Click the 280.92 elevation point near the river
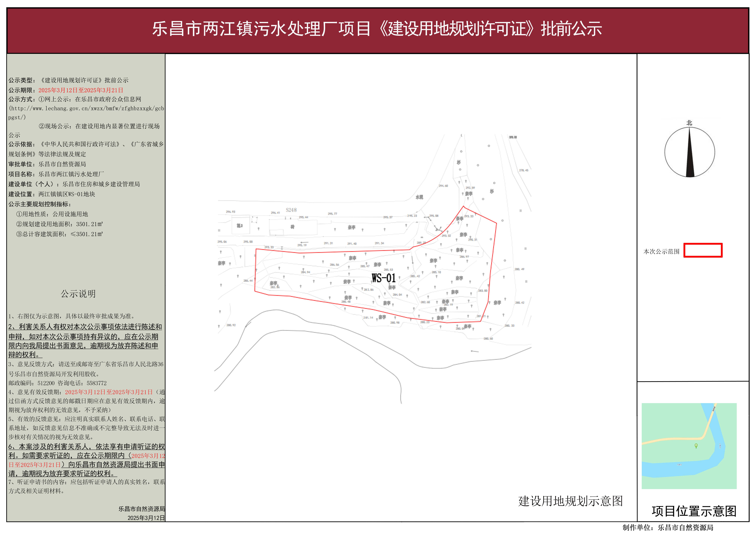This screenshot has width=756, height=535. pyautogui.click(x=231, y=325)
